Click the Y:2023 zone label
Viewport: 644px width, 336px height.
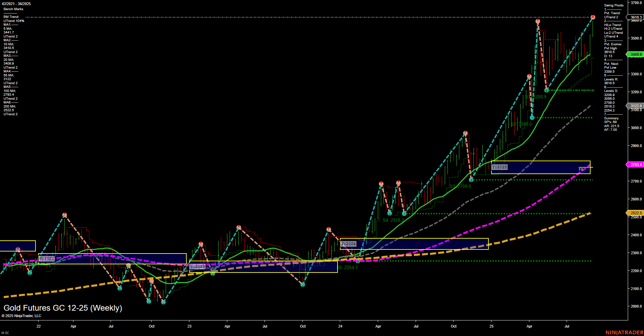pyautogui.click(x=197, y=266)
